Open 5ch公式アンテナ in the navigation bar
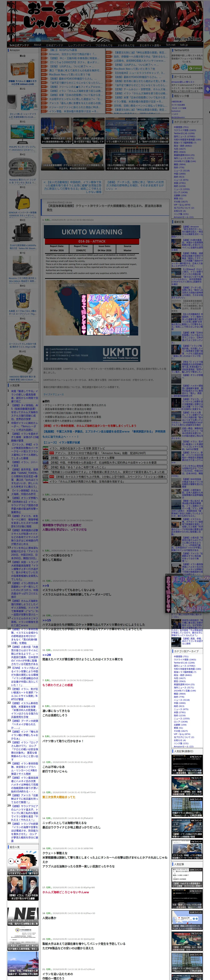 tap(19, 45)
